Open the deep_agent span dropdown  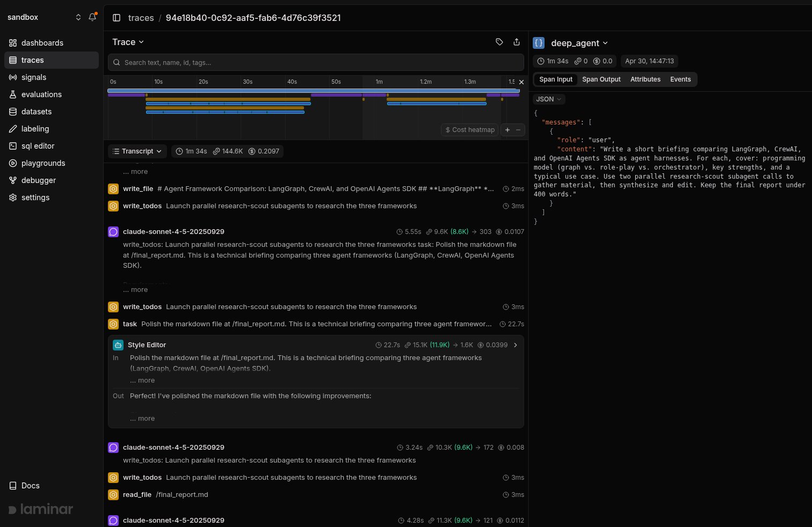579,43
